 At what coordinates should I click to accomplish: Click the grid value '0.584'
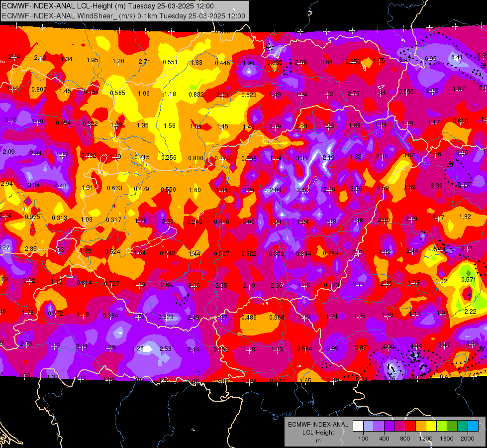click(304, 349)
